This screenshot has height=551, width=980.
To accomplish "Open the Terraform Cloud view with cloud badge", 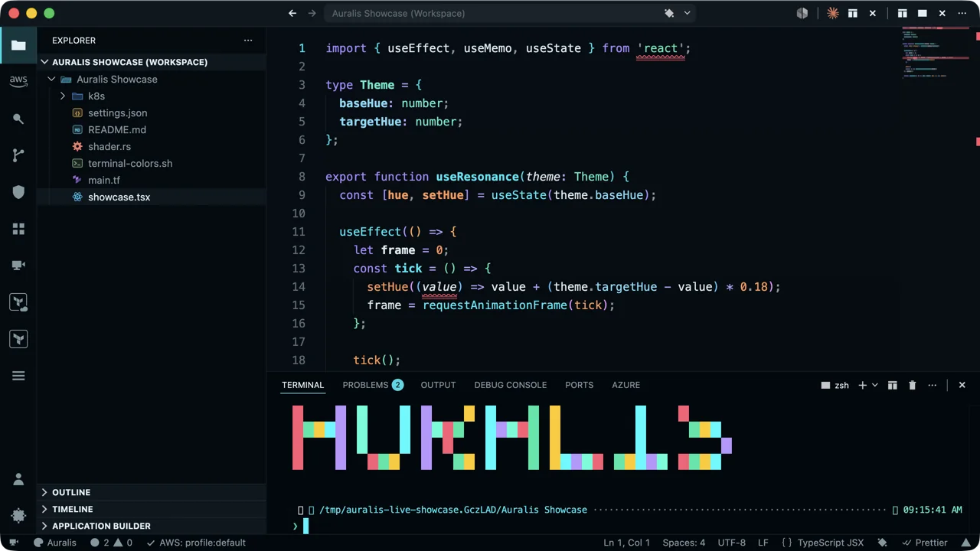I will click(x=18, y=302).
